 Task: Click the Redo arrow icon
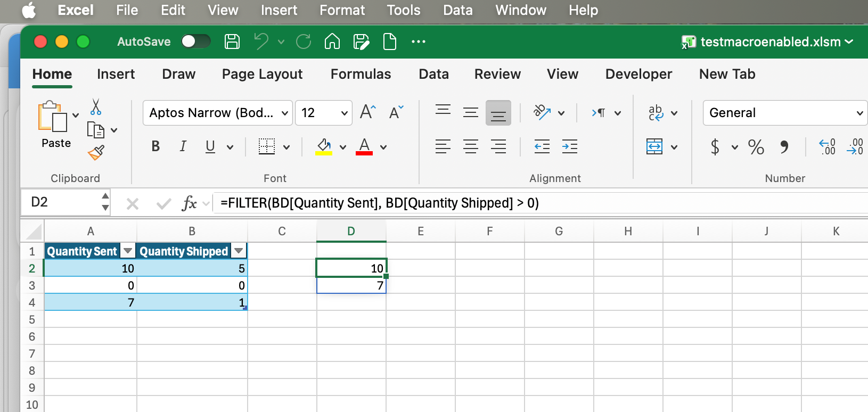coord(304,42)
